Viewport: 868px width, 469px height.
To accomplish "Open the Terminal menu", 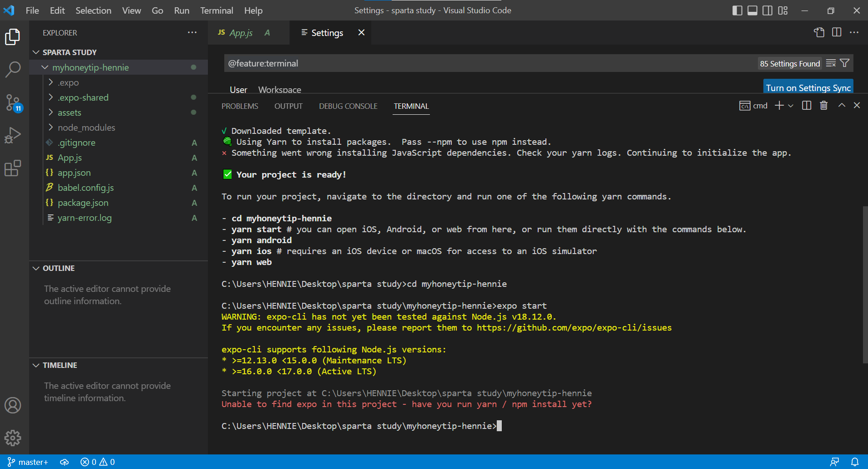I will [x=217, y=10].
